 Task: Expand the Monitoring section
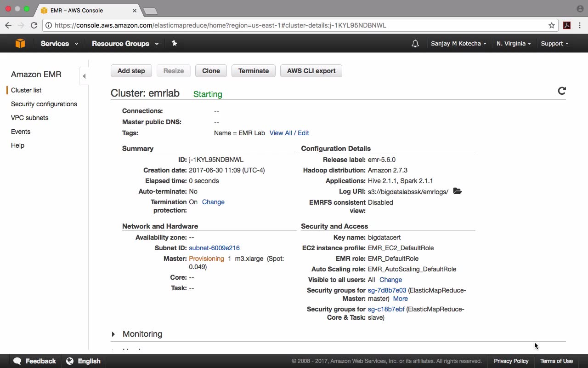tap(113, 334)
